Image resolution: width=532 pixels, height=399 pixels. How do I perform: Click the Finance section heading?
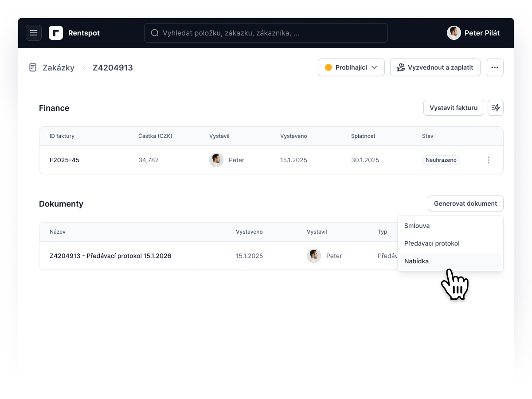pos(54,108)
